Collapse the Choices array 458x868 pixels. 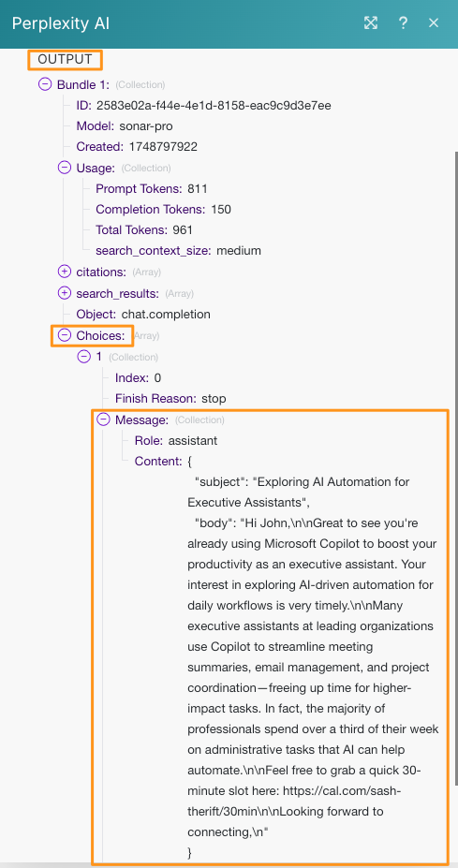65,335
